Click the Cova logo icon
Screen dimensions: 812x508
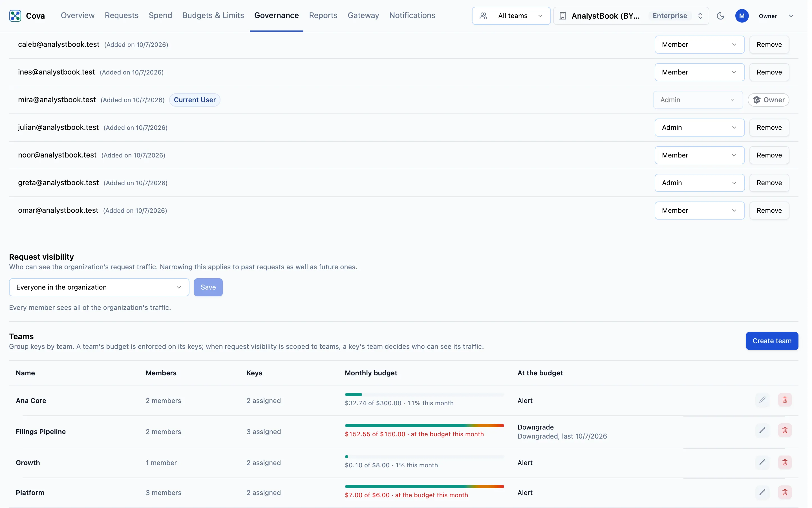(x=15, y=16)
